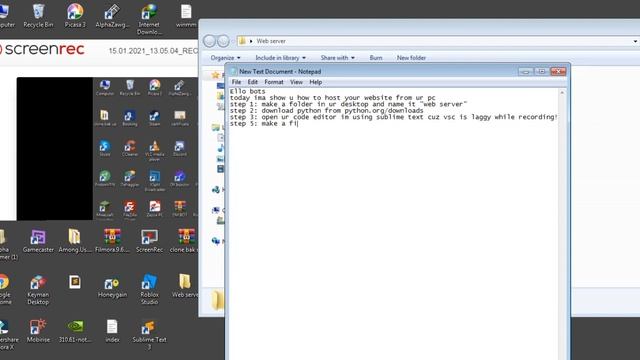Select the Filmora9 archive icon
Screen dimensions: 640x360
tap(112, 241)
